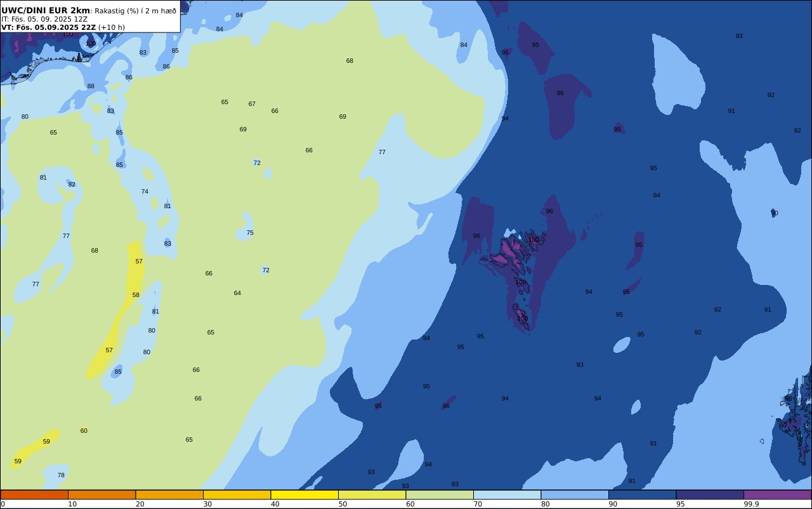The width and height of the screenshot is (812, 509).
Task: Click the 'VT: Fös. 05.09.2025 22Z' valid time
Action: (x=48, y=27)
